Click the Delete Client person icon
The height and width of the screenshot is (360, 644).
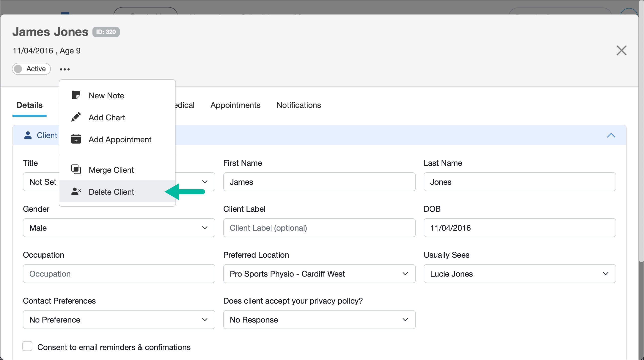[76, 191]
